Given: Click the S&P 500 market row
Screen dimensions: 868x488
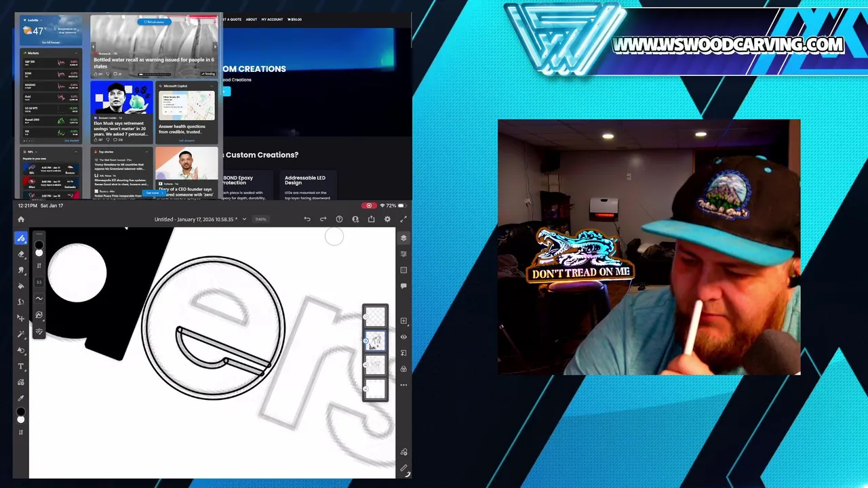Looking at the screenshot, I should (51, 62).
